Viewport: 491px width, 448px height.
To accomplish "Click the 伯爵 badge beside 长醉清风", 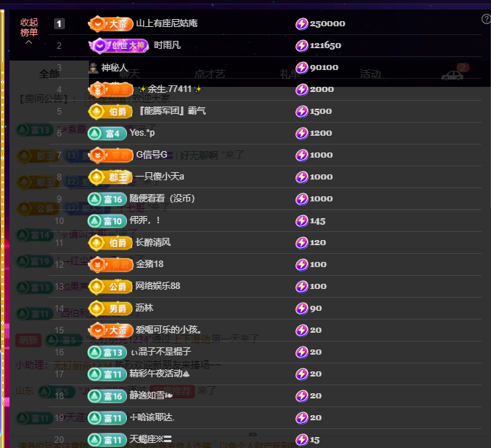I will (x=110, y=243).
